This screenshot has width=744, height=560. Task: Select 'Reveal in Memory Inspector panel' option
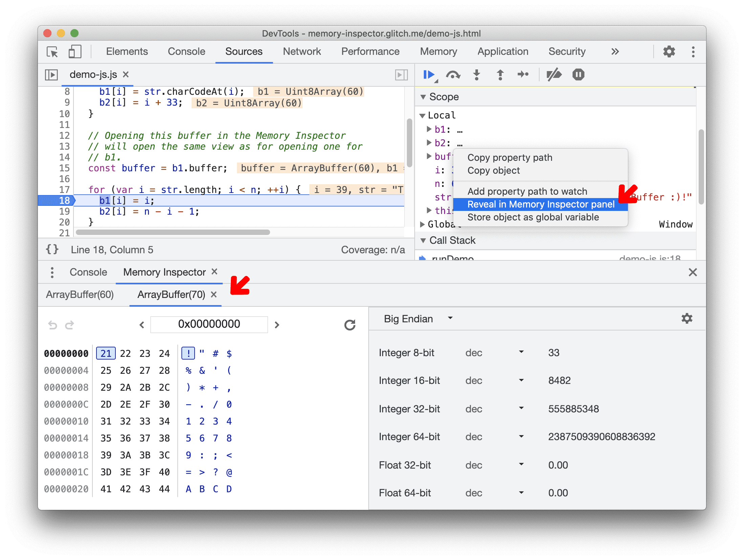pyautogui.click(x=540, y=205)
